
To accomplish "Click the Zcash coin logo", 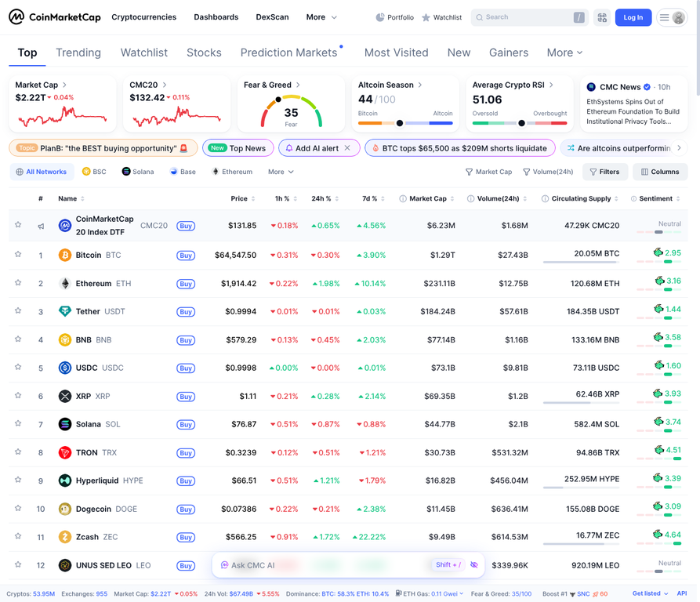I will [65, 537].
